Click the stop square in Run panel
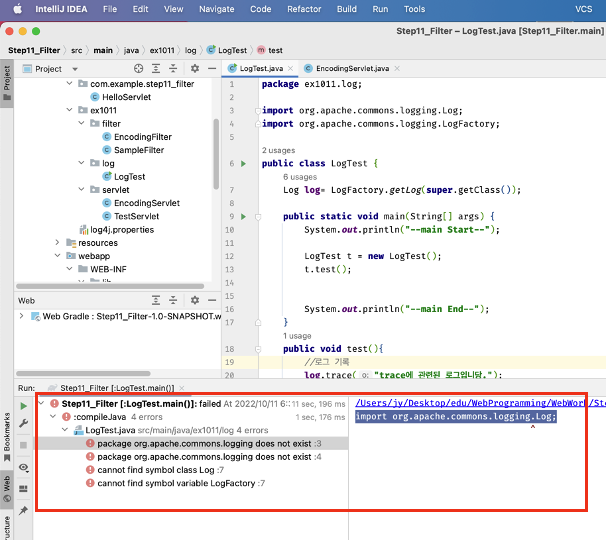The image size is (606, 540). point(24,445)
